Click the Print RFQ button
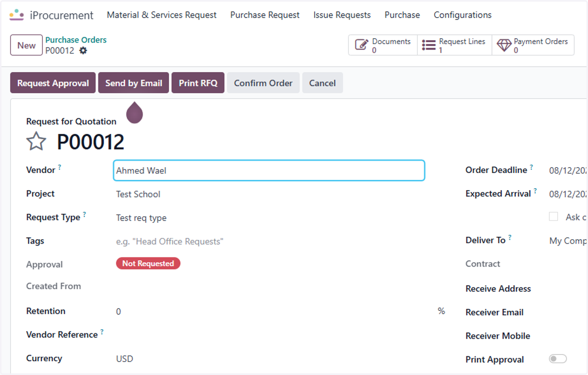Image resolution: width=588 pixels, height=375 pixels. click(198, 83)
